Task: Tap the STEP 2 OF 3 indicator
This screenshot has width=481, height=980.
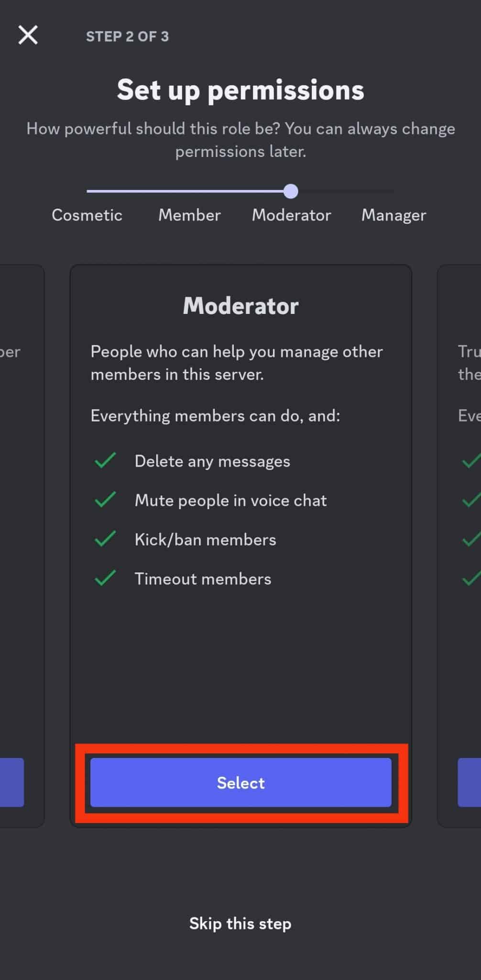Action: pyautogui.click(x=127, y=36)
